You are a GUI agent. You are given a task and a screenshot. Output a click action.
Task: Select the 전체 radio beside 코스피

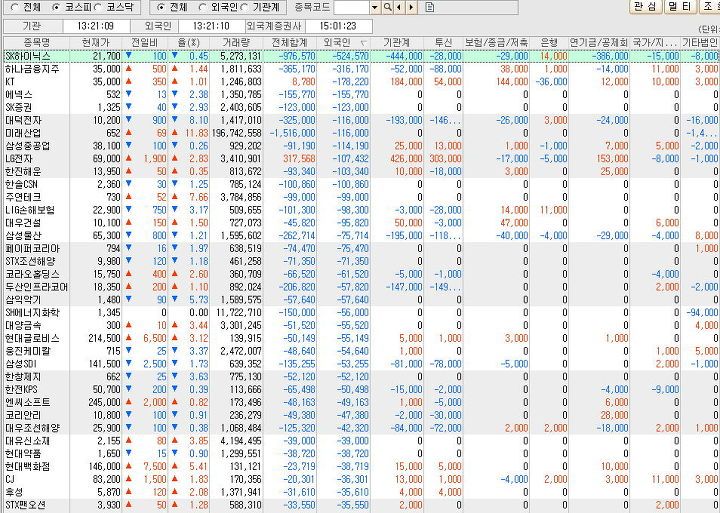15,7
